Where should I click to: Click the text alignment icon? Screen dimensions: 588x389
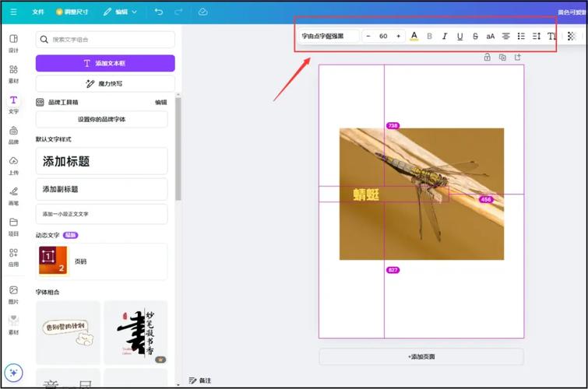click(506, 37)
